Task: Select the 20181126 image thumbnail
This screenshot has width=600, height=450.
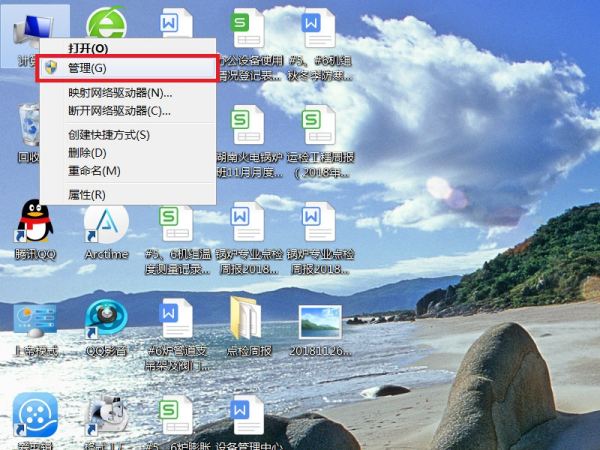Action: 320,322
